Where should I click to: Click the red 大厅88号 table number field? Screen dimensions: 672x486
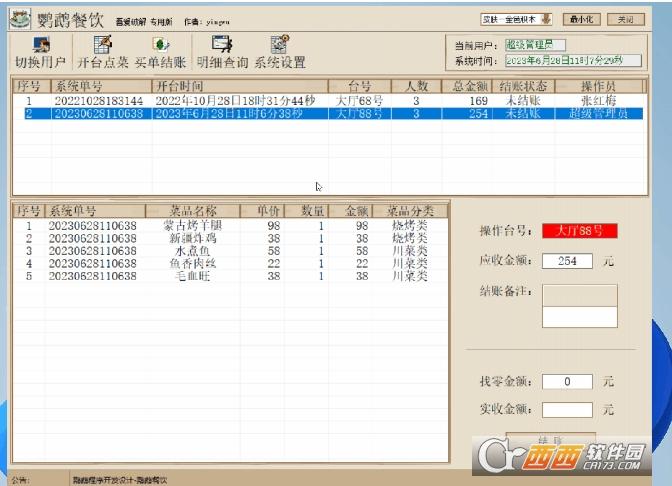point(579,231)
